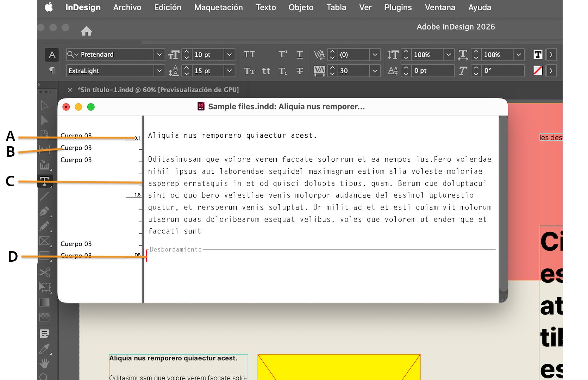Open the tracking 30 dropdown
Image resolution: width=588 pixels, height=380 pixels.
click(x=375, y=71)
